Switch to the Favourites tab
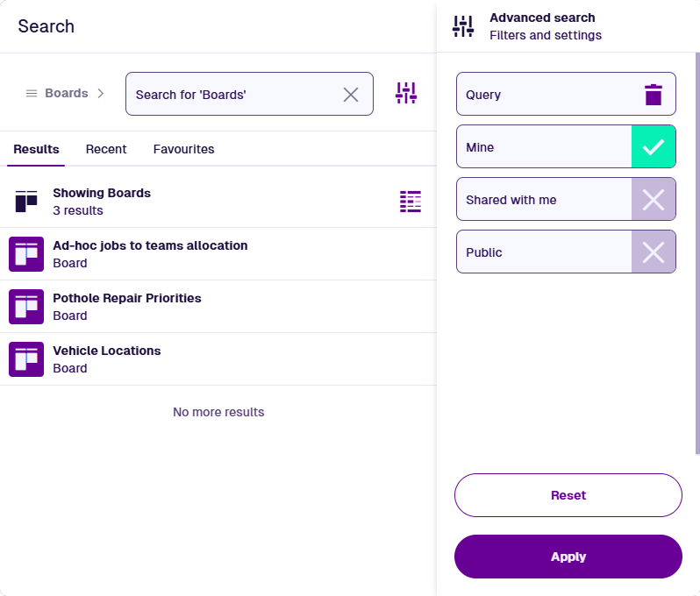700x596 pixels. click(x=183, y=149)
